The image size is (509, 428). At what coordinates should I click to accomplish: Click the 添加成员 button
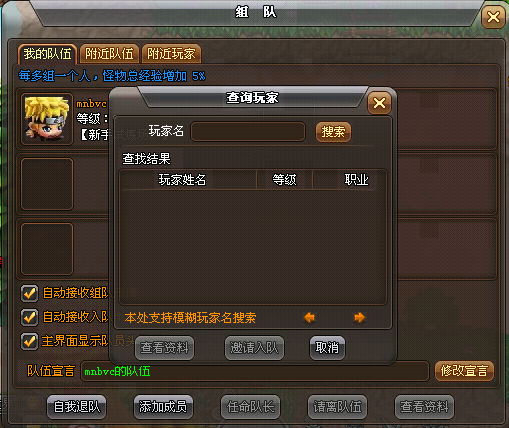point(163,407)
